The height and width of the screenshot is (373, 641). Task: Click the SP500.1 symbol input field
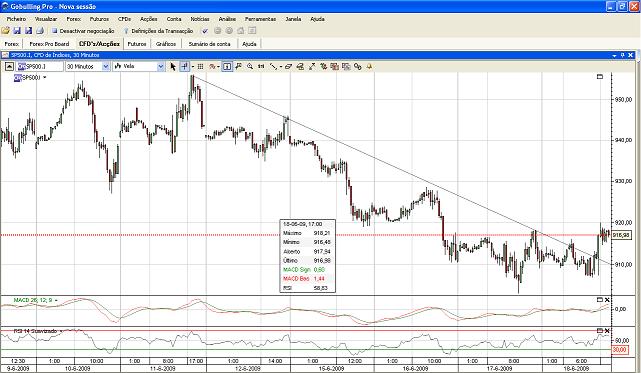click(x=40, y=66)
